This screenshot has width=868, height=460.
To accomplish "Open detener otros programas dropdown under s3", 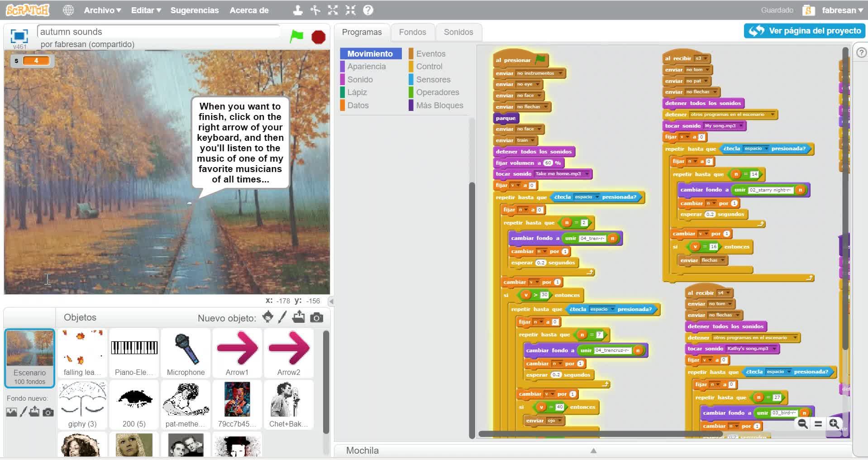I will 772,115.
